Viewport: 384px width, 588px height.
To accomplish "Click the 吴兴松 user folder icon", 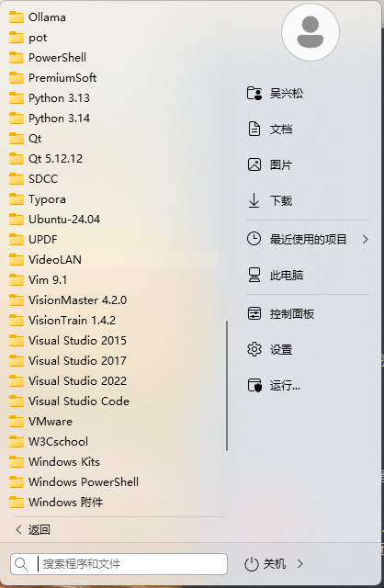I will (254, 94).
